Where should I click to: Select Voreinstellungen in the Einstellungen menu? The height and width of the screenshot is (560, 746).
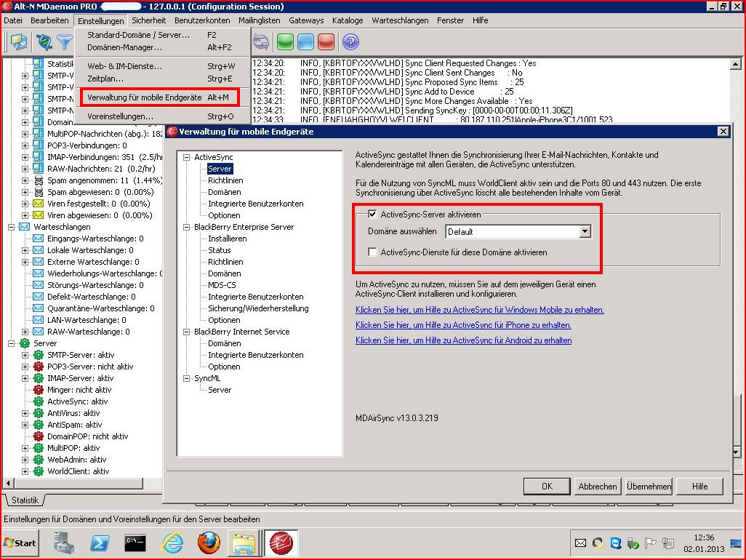120,116
